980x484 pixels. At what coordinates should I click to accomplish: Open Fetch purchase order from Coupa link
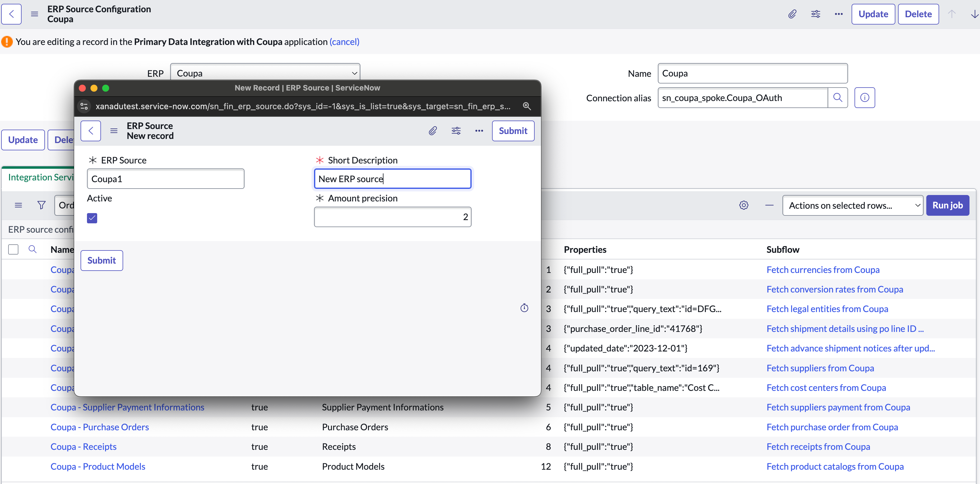832,427
